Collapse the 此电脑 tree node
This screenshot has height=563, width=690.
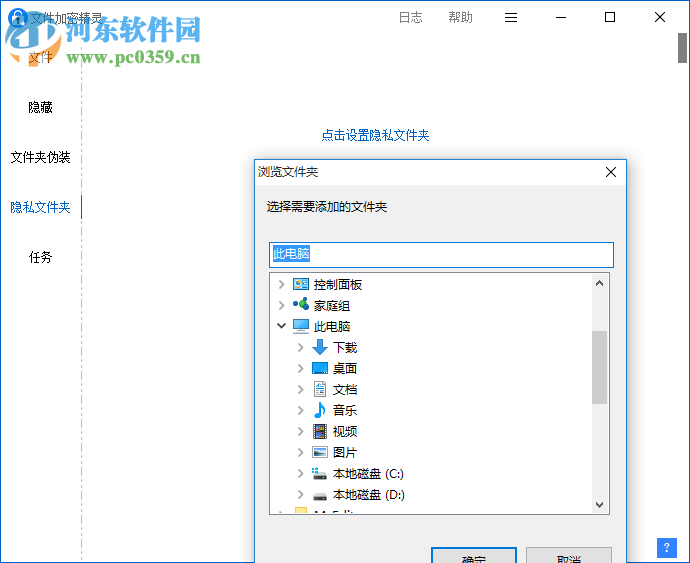(282, 326)
